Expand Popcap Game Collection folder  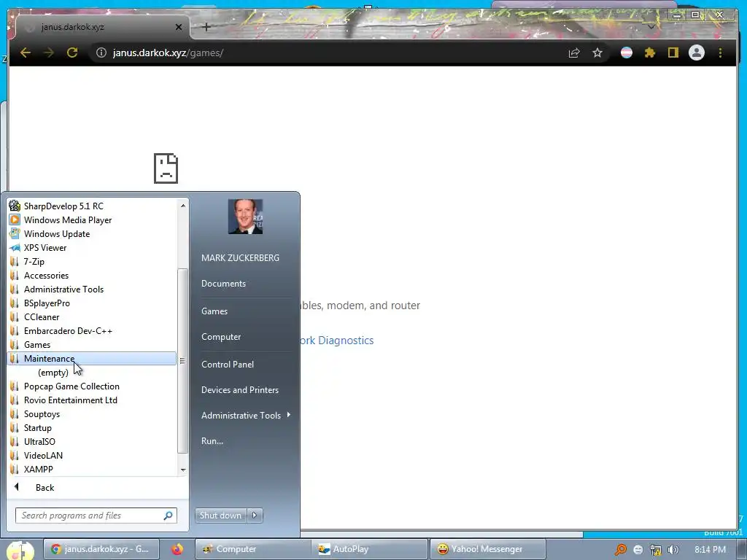pos(71,386)
